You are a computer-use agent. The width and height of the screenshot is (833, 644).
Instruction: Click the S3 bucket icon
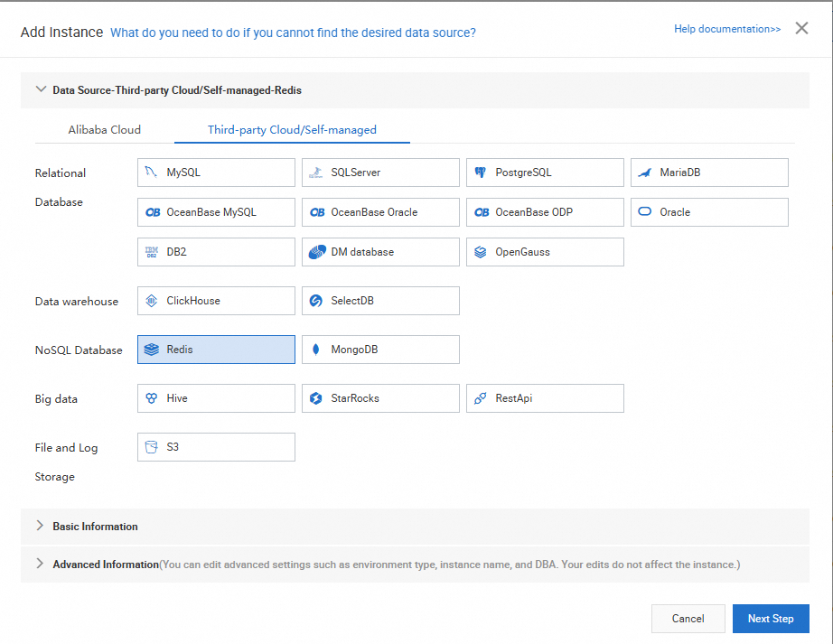[x=152, y=447]
